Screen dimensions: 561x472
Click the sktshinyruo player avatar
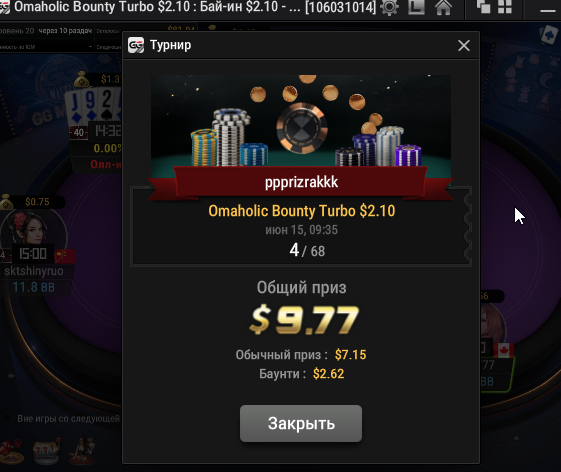[33, 230]
